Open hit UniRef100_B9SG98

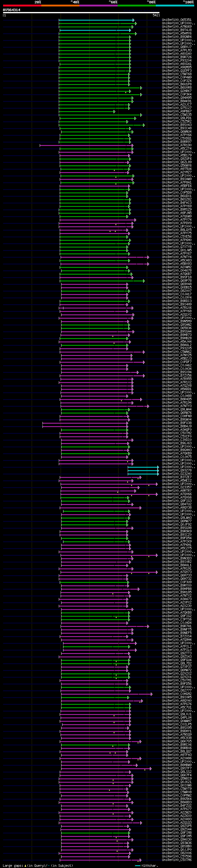(177, 528)
